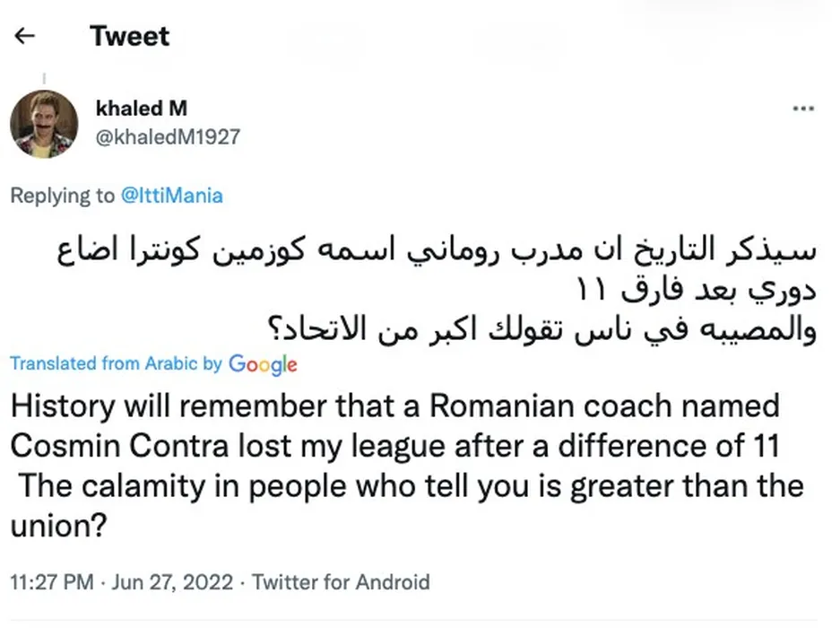The width and height of the screenshot is (840, 628).
Task: Click the first line of Arabic text
Action: [x=437, y=250]
